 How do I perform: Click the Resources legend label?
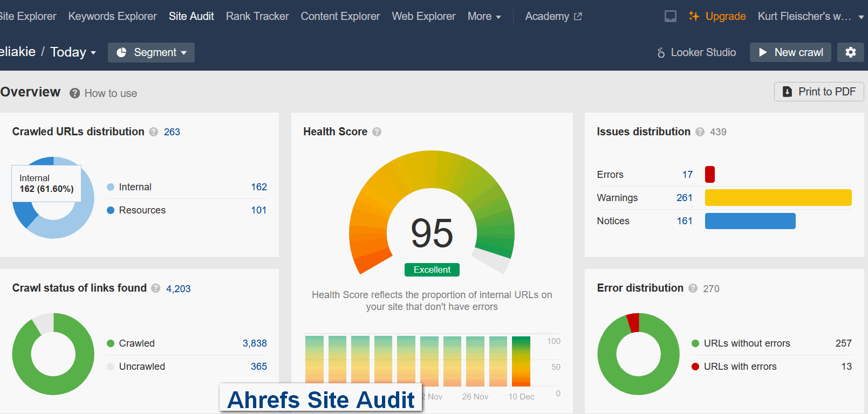pyautogui.click(x=142, y=210)
